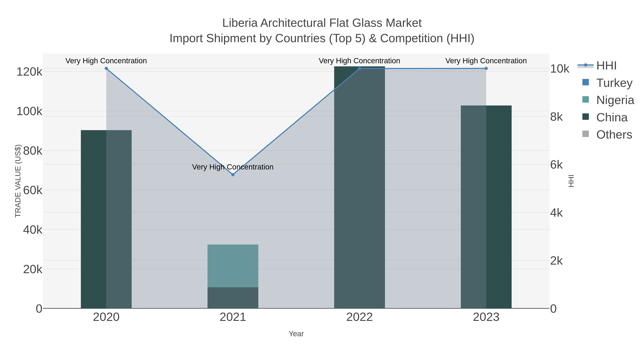The width and height of the screenshot is (644, 362).
Task: Click the 2020 China bar
Action: [x=106, y=219]
